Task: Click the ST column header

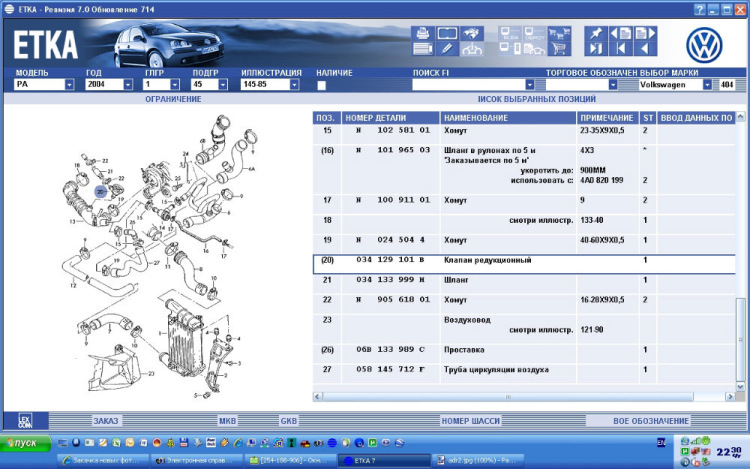Action: [648, 118]
